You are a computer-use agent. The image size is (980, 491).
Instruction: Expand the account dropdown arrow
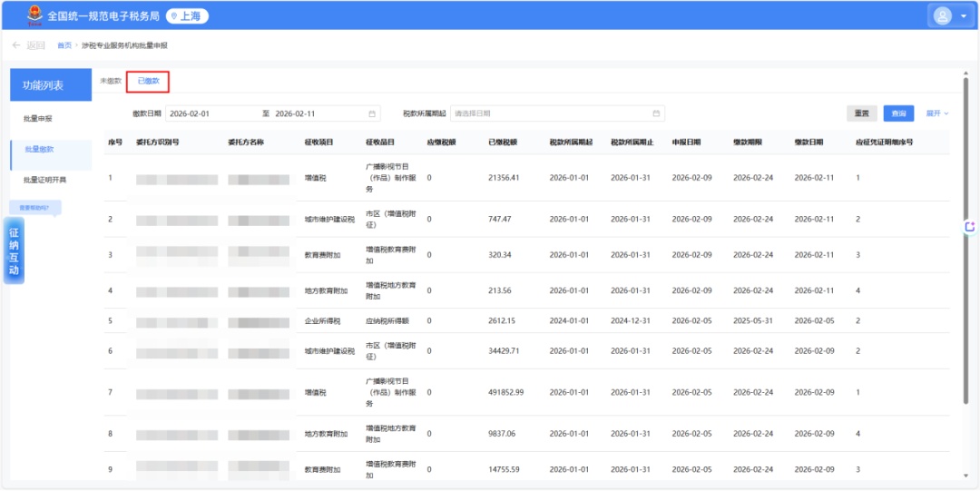pyautogui.click(x=963, y=16)
